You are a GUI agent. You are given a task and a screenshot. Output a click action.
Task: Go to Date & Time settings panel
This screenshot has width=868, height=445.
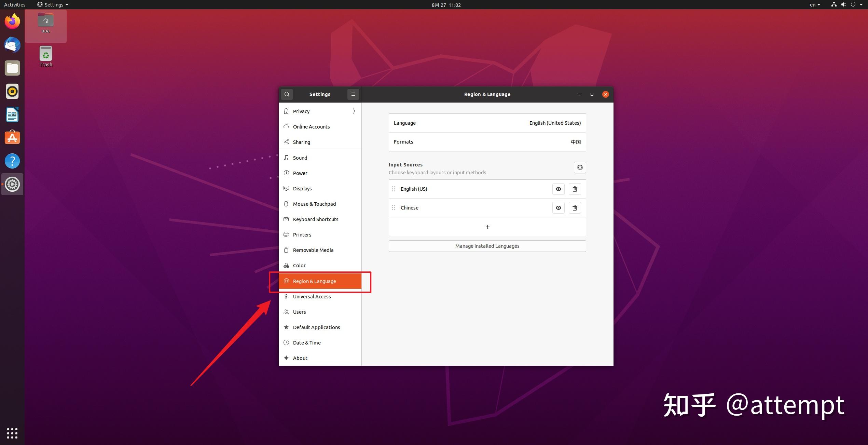[x=306, y=342]
